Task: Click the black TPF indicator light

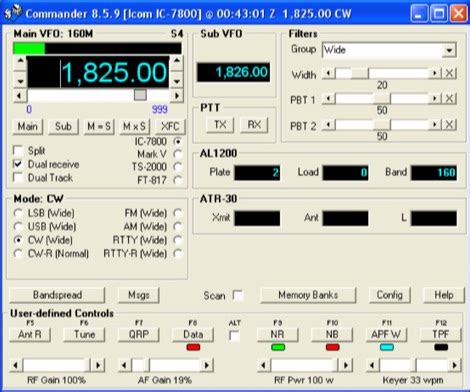Action: coord(441,347)
